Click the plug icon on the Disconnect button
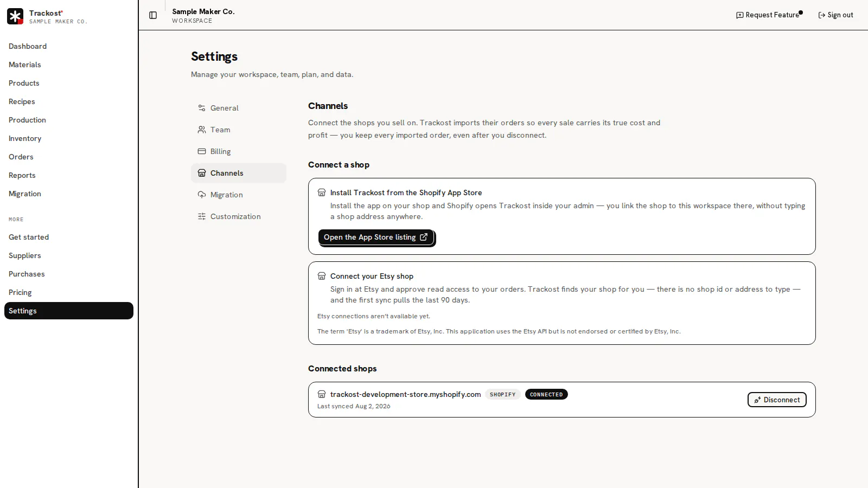868x488 pixels. click(757, 400)
